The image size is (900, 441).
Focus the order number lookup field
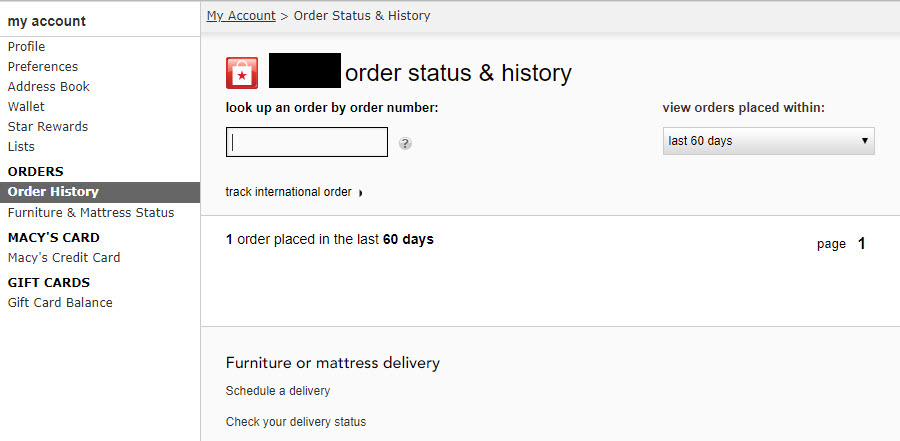coord(307,142)
